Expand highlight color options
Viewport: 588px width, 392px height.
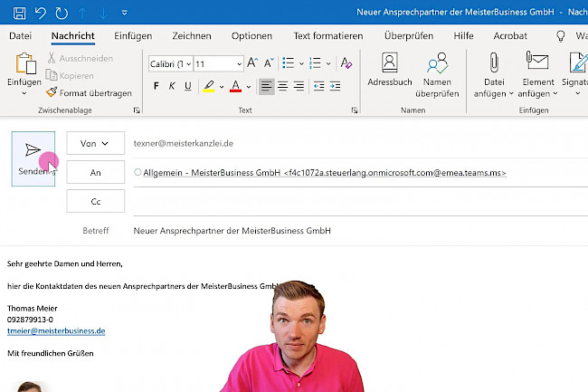tap(222, 87)
